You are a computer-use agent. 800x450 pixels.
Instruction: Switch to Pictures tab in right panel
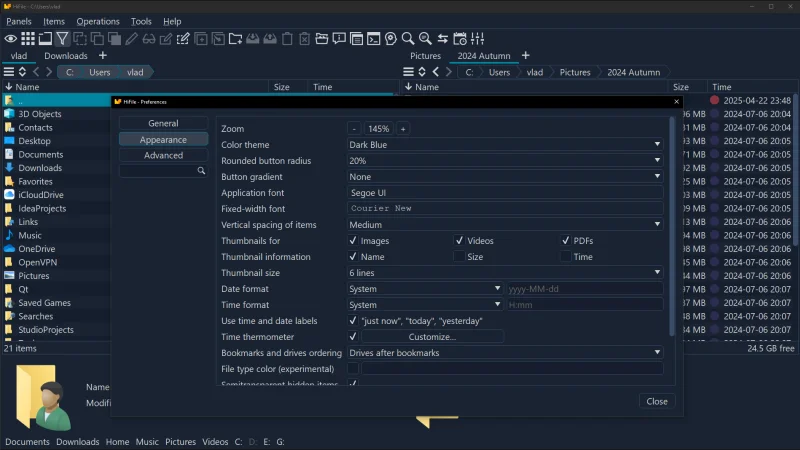[x=425, y=56]
